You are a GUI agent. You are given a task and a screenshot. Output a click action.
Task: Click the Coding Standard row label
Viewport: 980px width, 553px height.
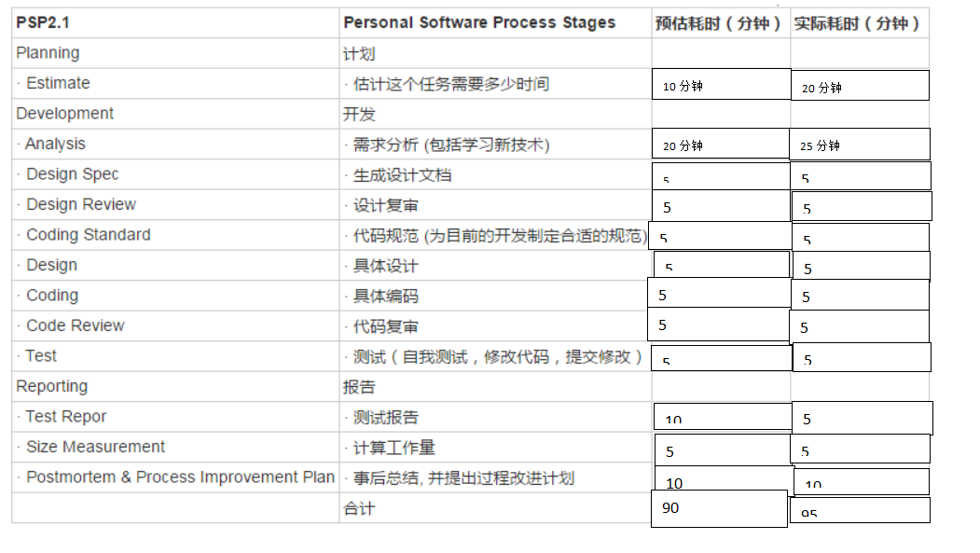(88, 235)
